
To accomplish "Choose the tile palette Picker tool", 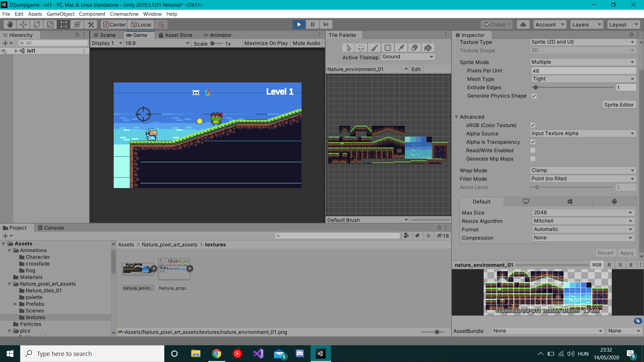I will (x=401, y=48).
